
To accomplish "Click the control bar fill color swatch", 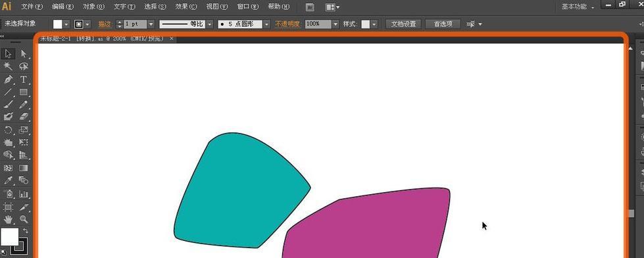I will click(x=57, y=24).
